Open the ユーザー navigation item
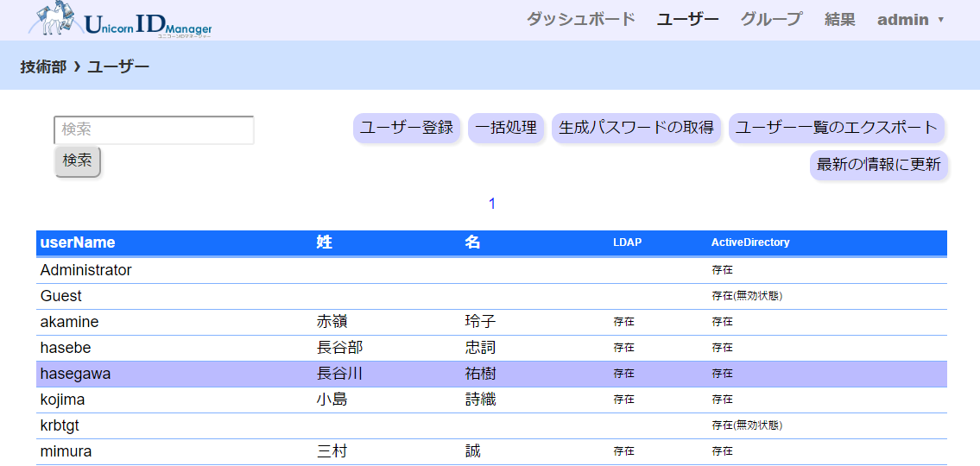 687,19
